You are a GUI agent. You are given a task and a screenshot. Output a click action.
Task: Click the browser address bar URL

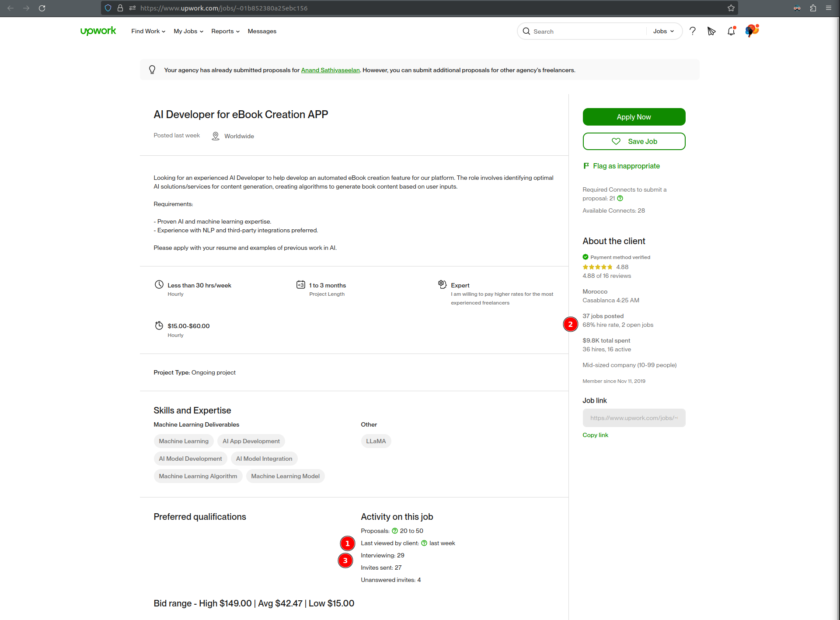tap(224, 8)
